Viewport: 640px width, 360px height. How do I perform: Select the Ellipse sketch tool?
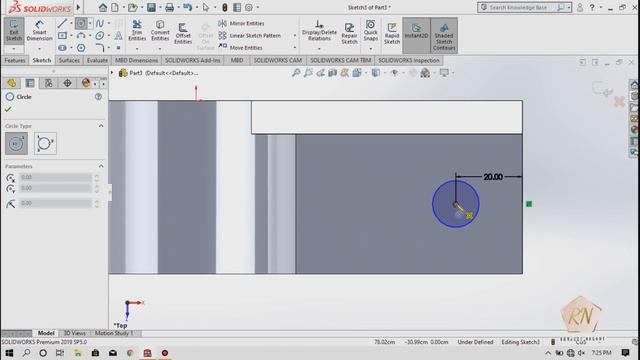point(100,36)
